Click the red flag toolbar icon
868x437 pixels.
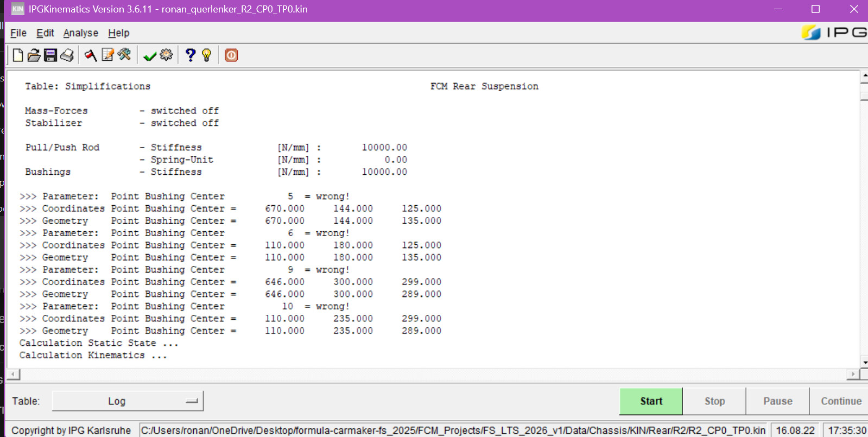91,55
